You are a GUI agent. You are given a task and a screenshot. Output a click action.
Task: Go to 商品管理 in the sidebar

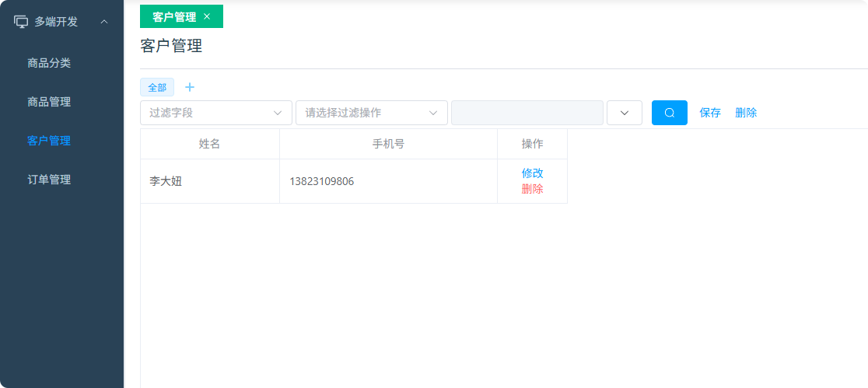49,102
